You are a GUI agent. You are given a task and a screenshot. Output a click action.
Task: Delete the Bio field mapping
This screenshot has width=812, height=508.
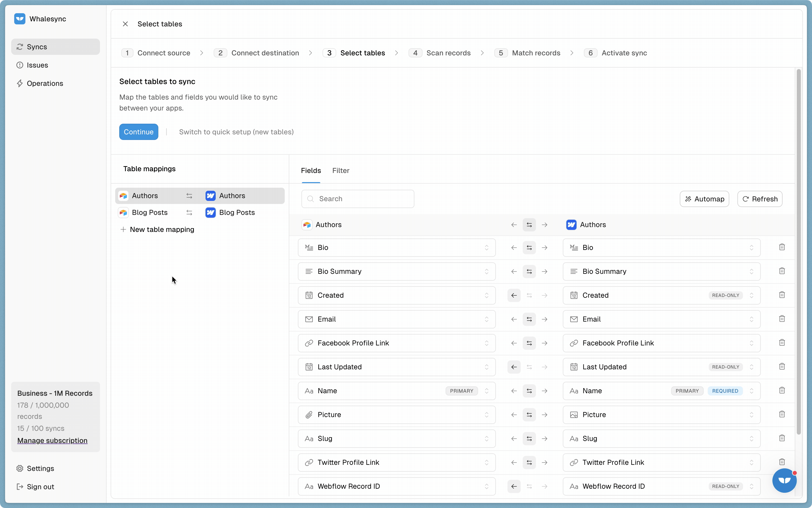(782, 247)
